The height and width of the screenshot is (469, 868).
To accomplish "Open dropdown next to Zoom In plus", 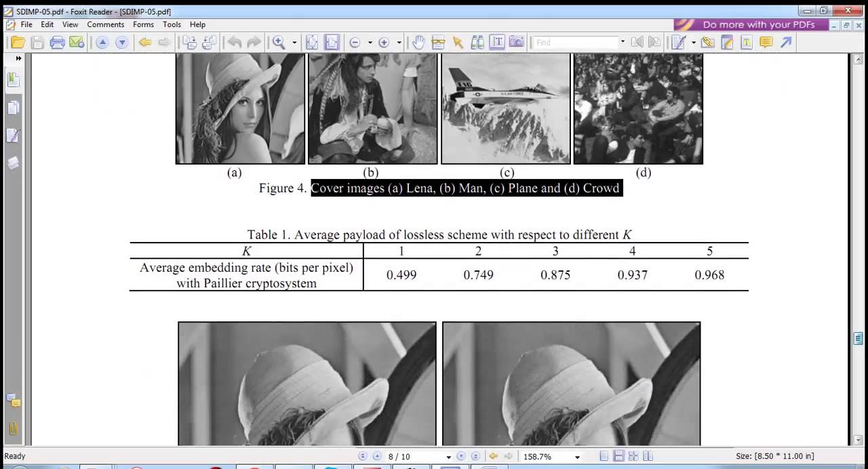I will pyautogui.click(x=399, y=43).
